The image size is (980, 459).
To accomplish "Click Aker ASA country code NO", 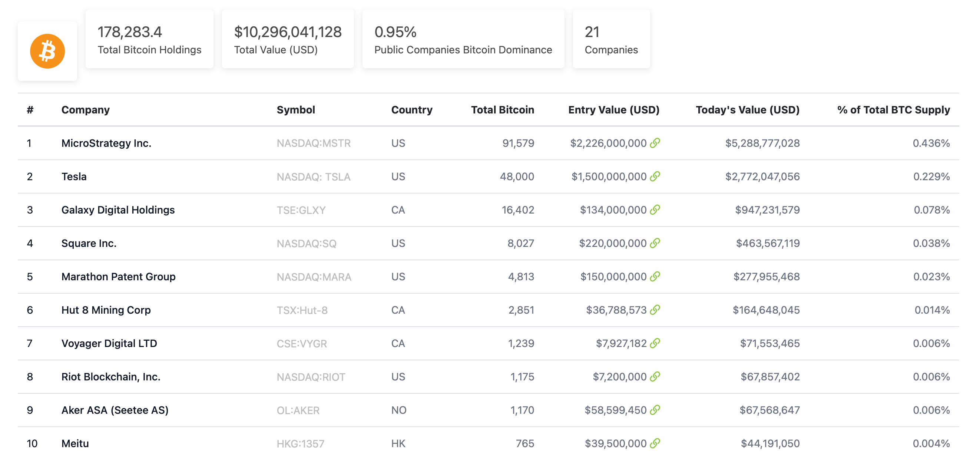I will coord(399,410).
